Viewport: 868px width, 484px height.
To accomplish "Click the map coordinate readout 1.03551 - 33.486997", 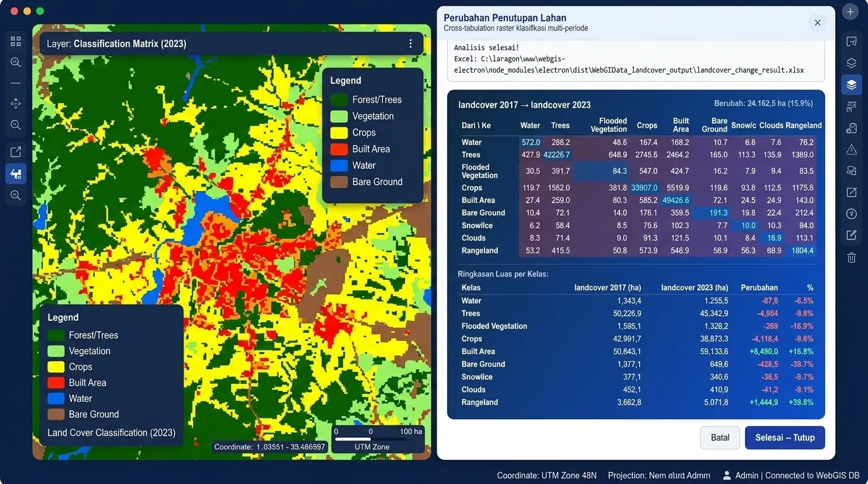I will pos(270,447).
